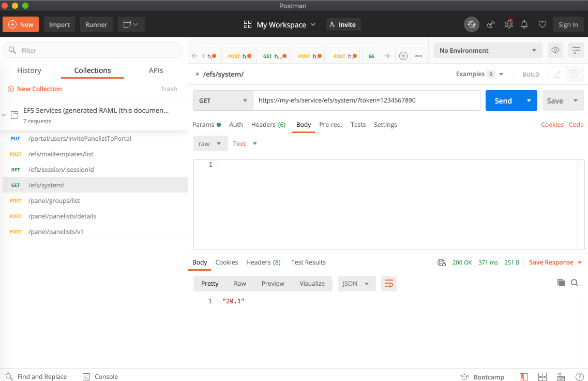Screen dimensions: 588x381
Task: Open the new window dropdown beside Runner
Action: (131, 24)
